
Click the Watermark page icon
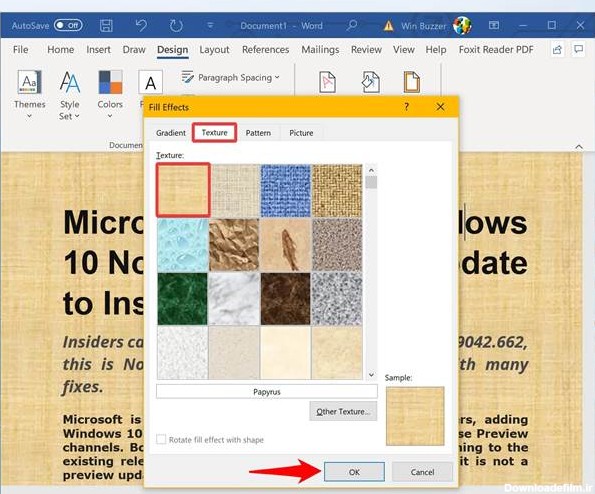coord(327,82)
